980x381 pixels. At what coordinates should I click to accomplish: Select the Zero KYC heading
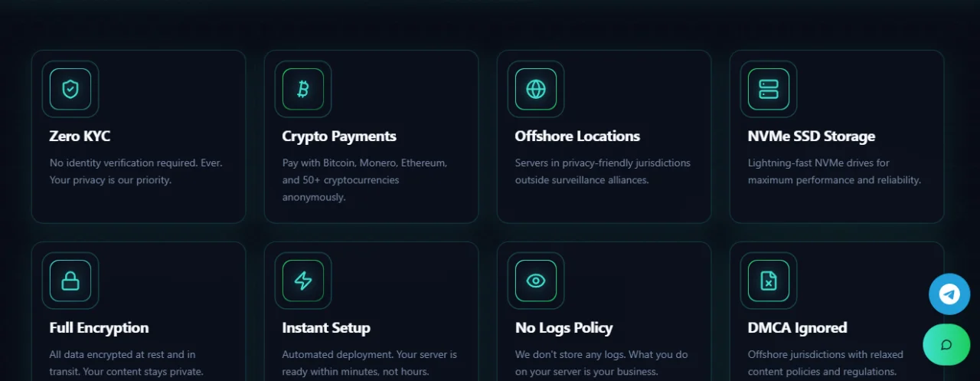(80, 136)
